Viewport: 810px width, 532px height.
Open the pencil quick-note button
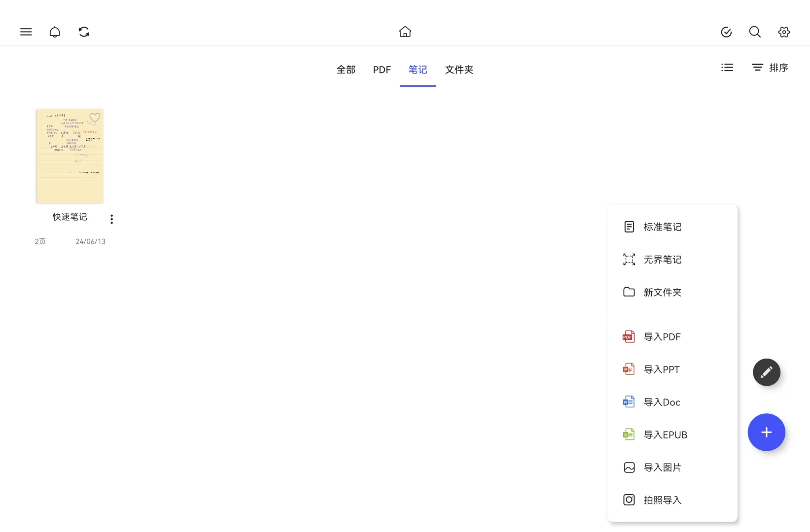(766, 372)
